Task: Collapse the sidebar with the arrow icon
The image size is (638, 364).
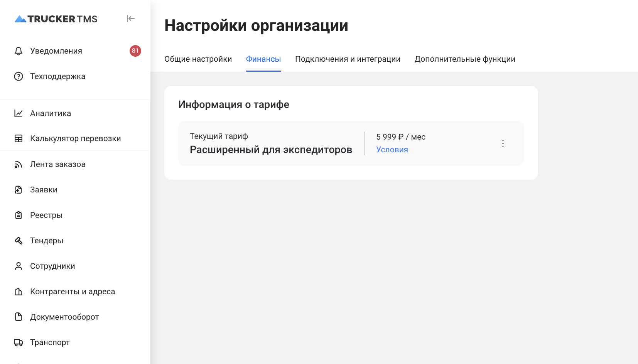Action: (x=131, y=19)
